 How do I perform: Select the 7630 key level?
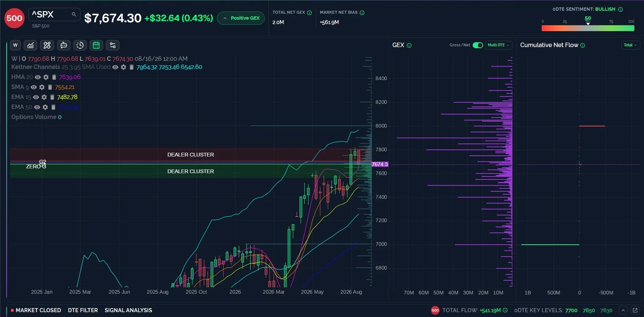[x=606, y=310]
